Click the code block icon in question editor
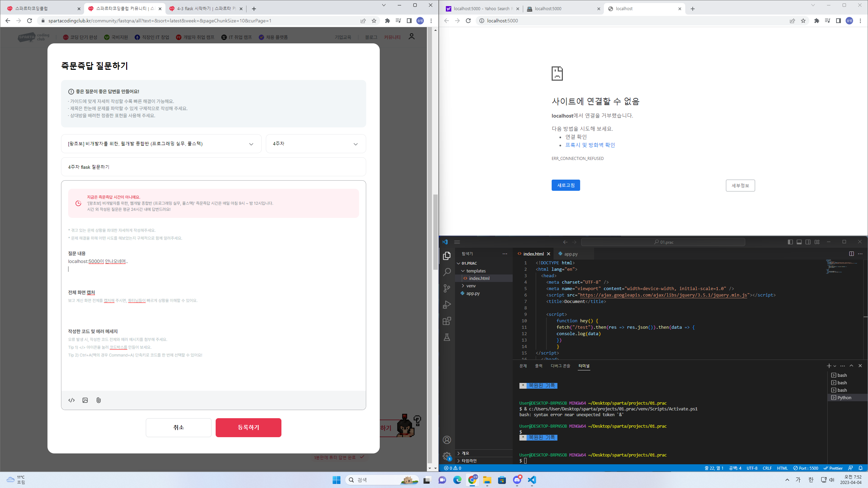 coord(72,400)
